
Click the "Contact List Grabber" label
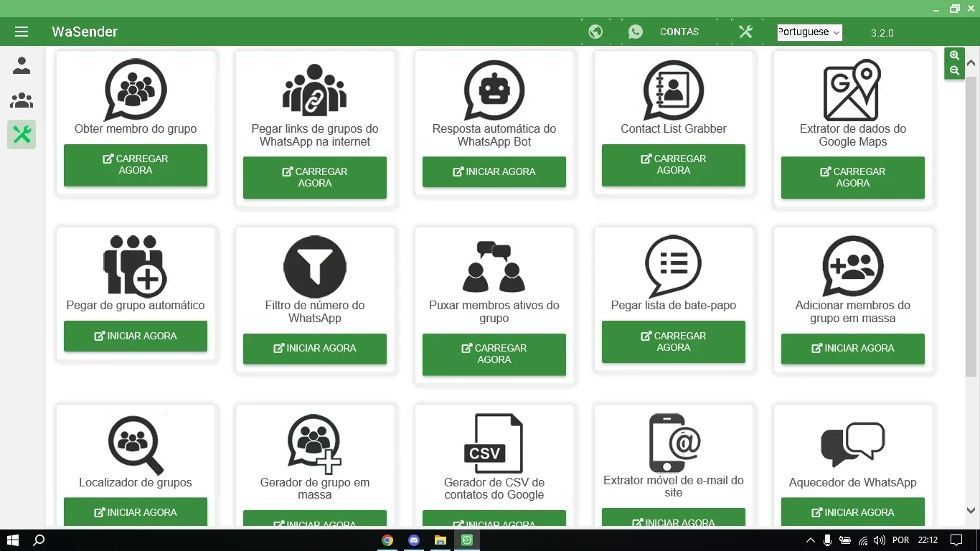[x=674, y=129]
